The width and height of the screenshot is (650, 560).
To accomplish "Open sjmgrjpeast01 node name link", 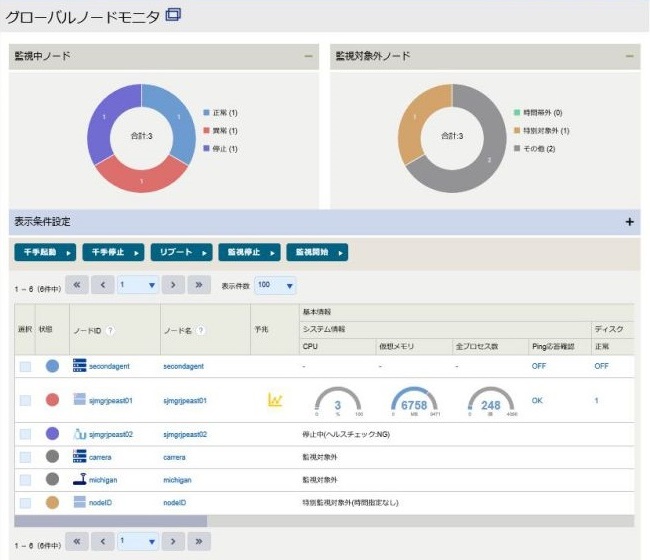I will 185,401.
